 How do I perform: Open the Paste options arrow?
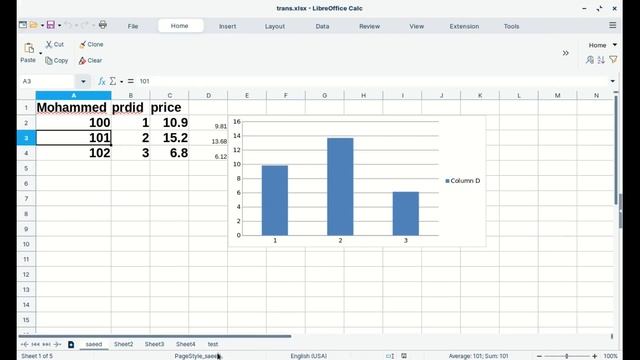tap(40, 53)
